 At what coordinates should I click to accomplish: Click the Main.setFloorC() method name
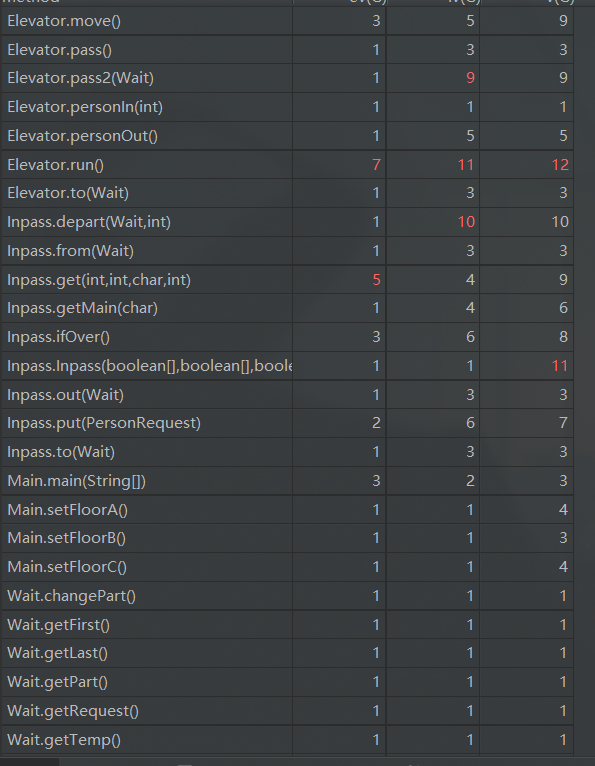point(67,567)
